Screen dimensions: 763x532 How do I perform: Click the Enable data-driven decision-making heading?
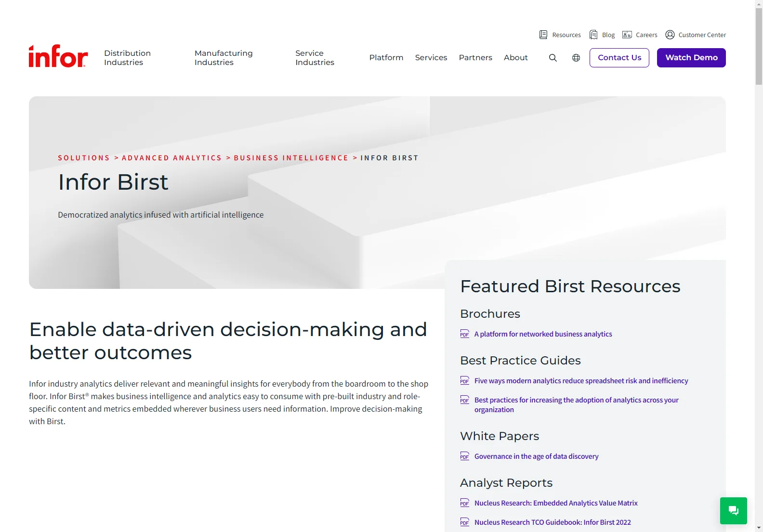click(x=228, y=341)
